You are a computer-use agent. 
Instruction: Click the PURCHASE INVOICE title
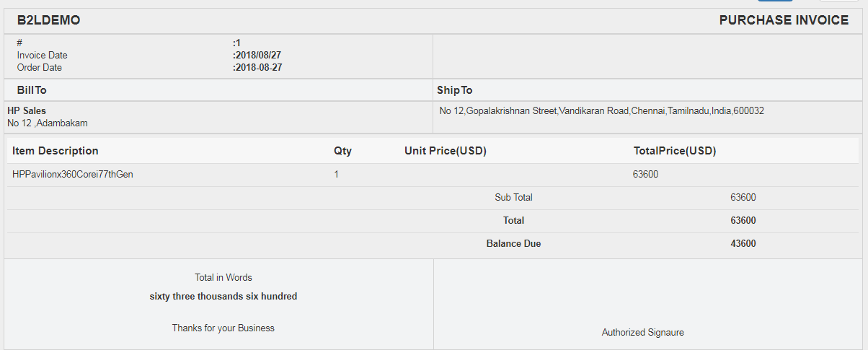click(x=784, y=20)
